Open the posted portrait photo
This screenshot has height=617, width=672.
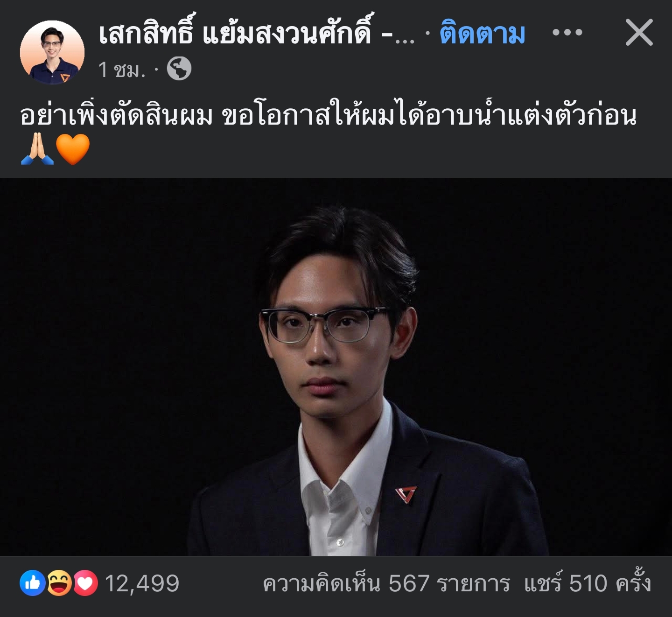tap(336, 367)
